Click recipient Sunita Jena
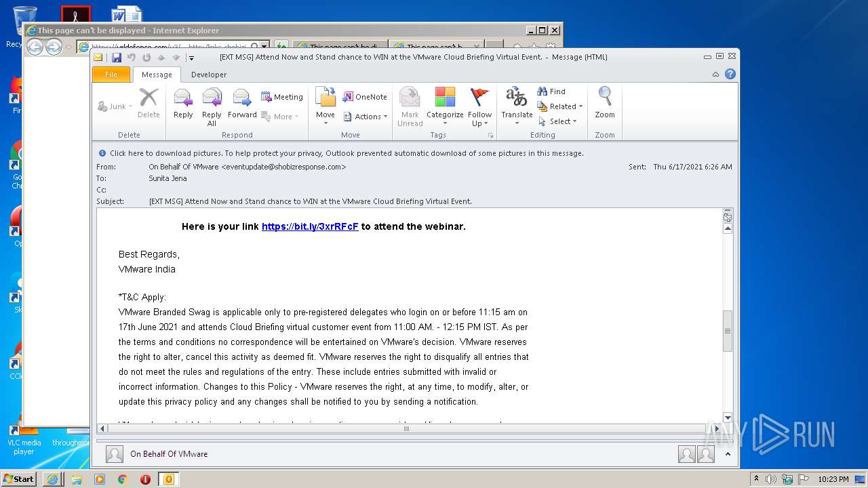 (167, 178)
